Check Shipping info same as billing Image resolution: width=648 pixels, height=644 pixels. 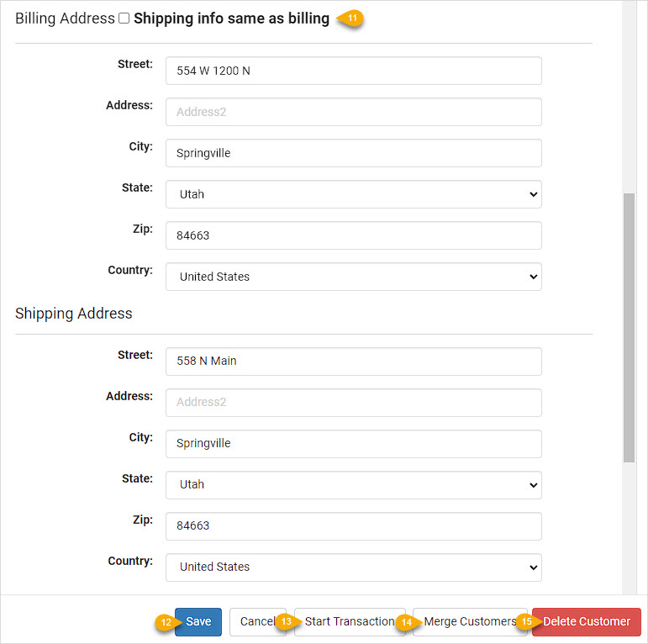pyautogui.click(x=124, y=18)
